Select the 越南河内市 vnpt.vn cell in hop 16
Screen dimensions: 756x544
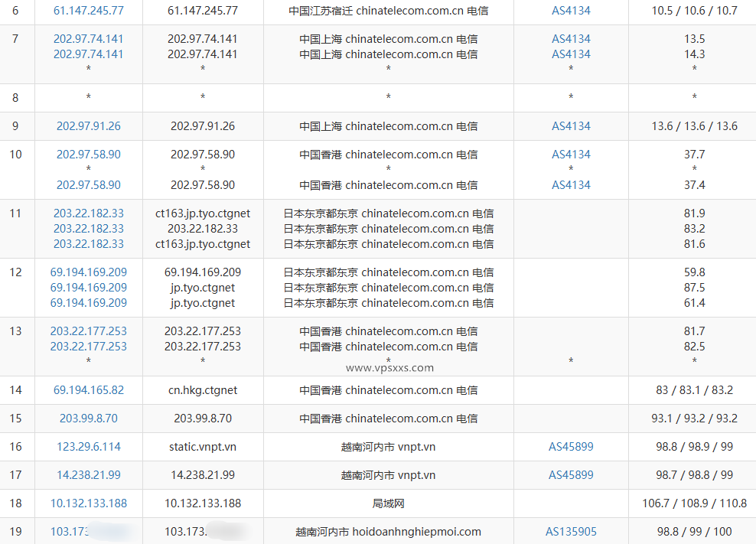click(x=388, y=447)
